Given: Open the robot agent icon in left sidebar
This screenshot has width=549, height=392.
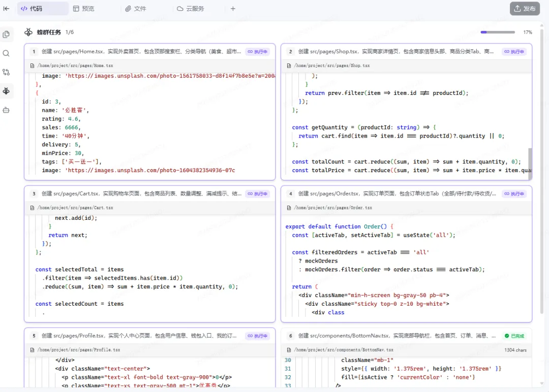Looking at the screenshot, I should pyautogui.click(x=6, y=110).
